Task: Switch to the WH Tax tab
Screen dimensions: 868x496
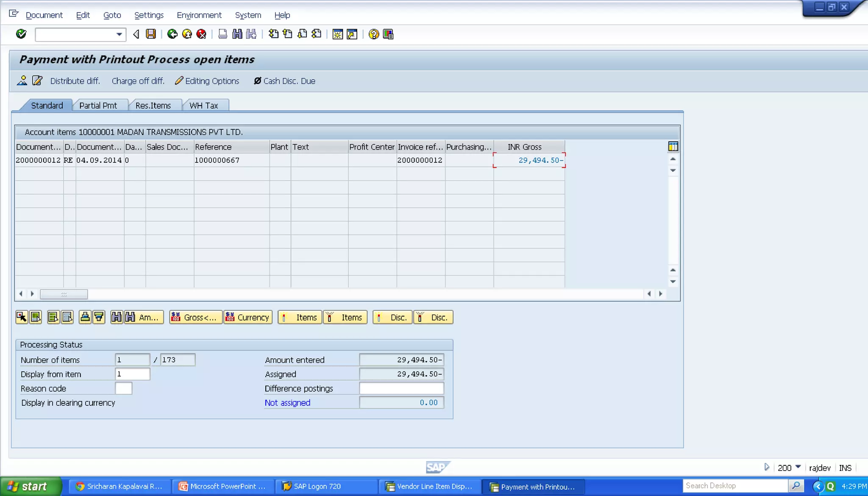Action: click(x=203, y=106)
